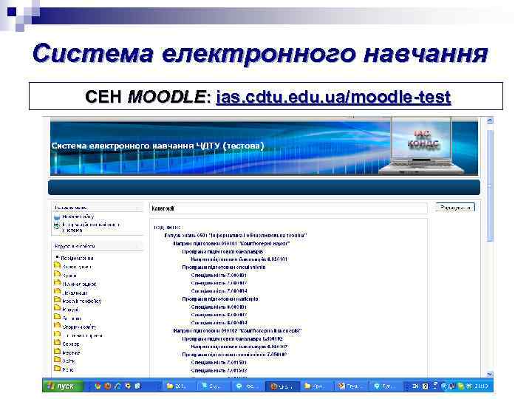Open 'Програма підготовки спеціалістів' under 050101
The width and height of the screenshot is (532, 399).
click(224, 267)
